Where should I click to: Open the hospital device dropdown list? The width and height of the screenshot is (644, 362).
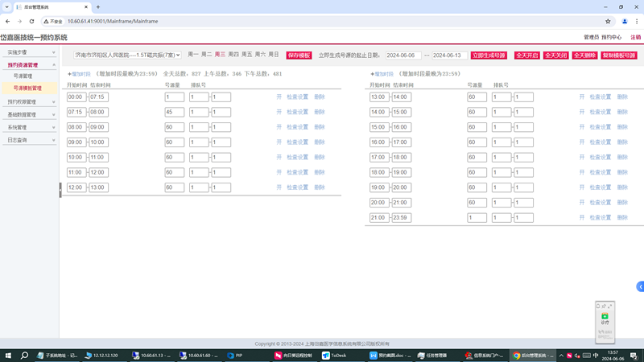(127, 56)
